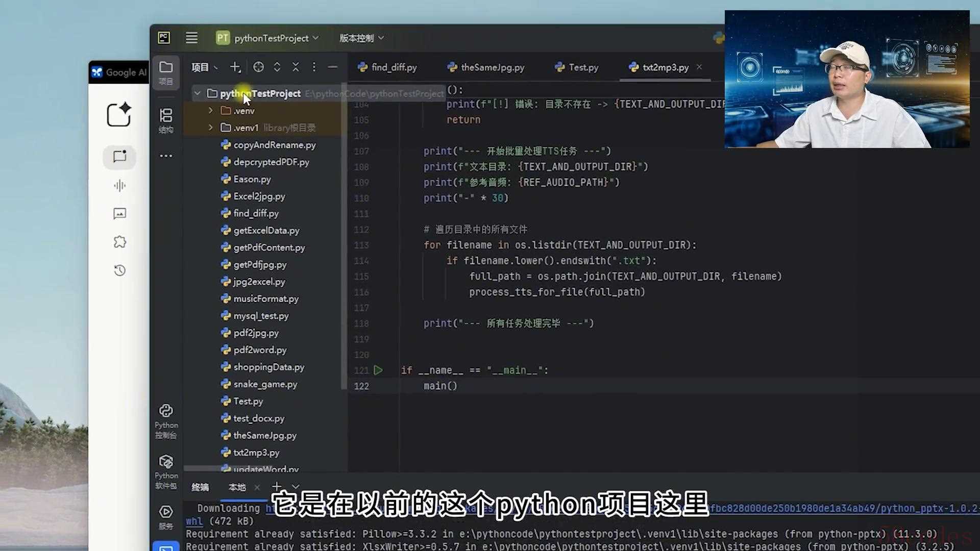Open the PyCharm main menu hamburger icon
The height and width of the screenshot is (551, 980).
coord(191,38)
